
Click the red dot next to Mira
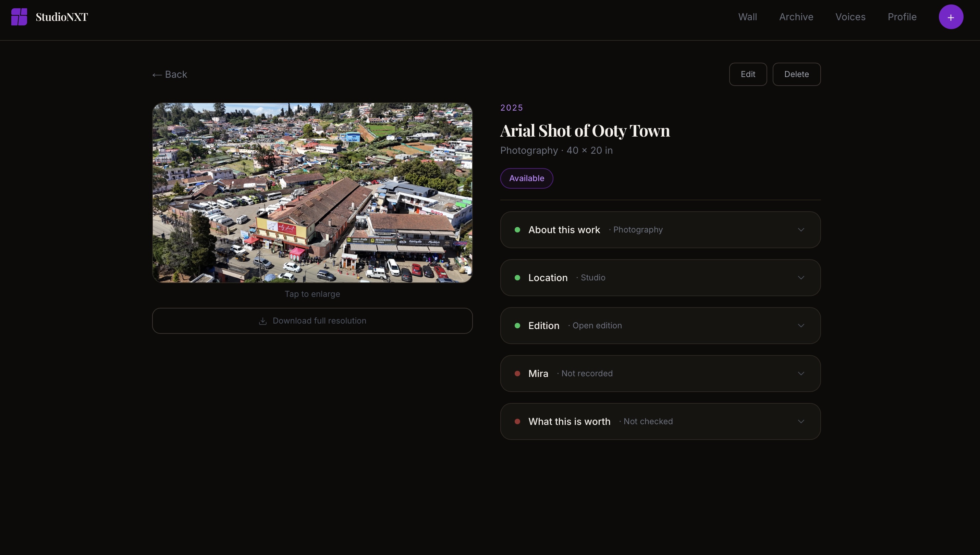(x=517, y=374)
